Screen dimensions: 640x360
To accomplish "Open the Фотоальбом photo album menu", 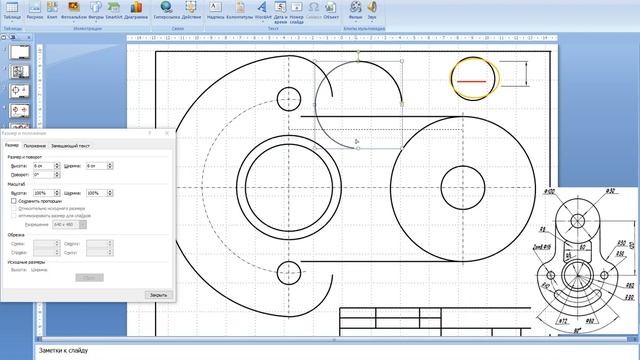I will (74, 11).
